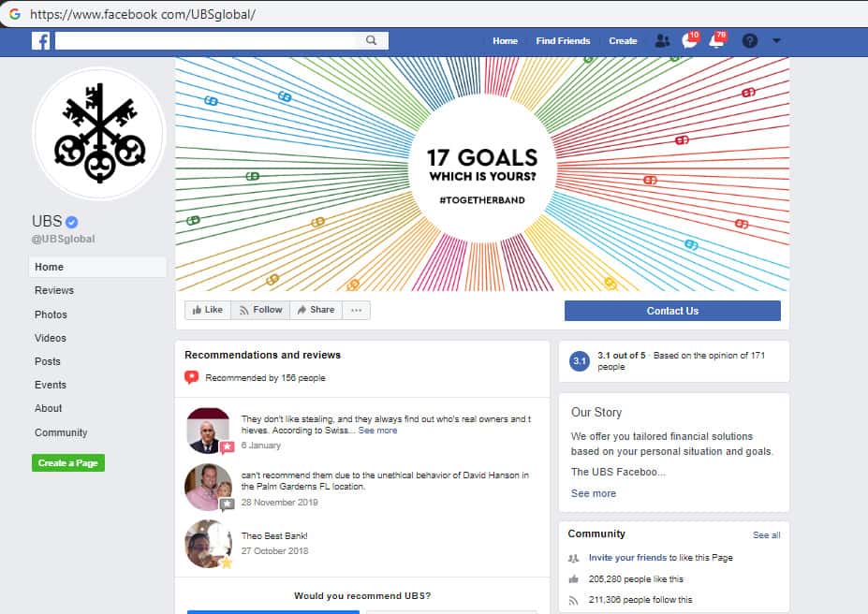Click the @UBSglobal handle text
This screenshot has height=614, width=868.
point(63,239)
